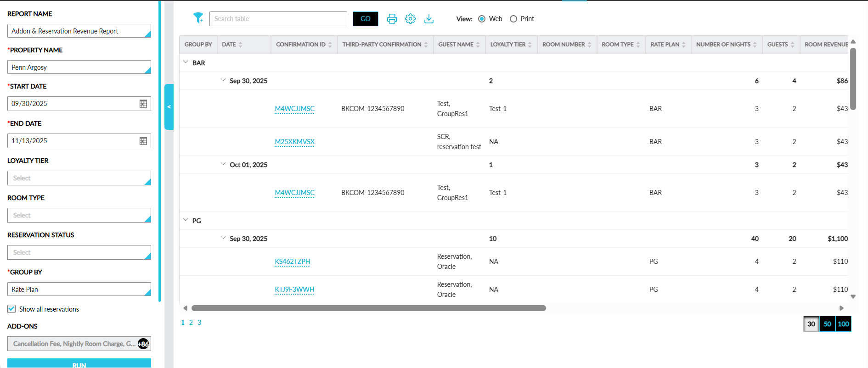Open confirmation KS462TZPH link

[x=292, y=262]
